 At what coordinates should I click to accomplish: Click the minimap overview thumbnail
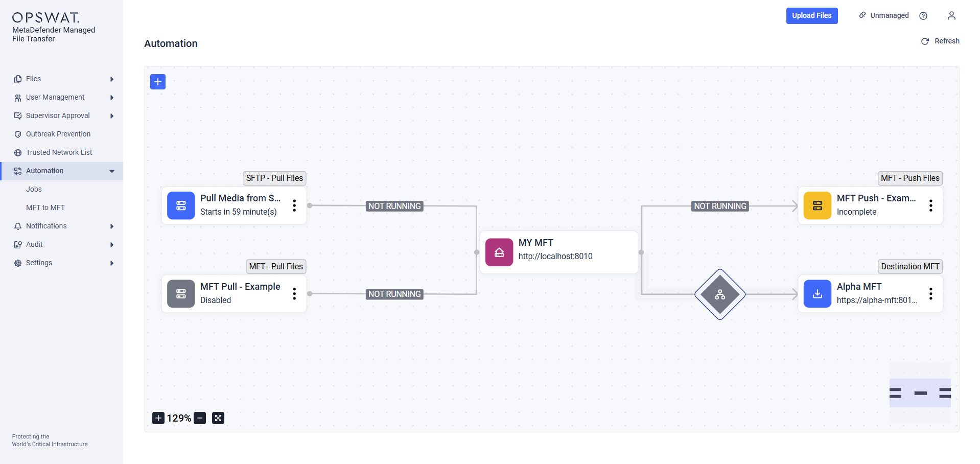pos(920,393)
